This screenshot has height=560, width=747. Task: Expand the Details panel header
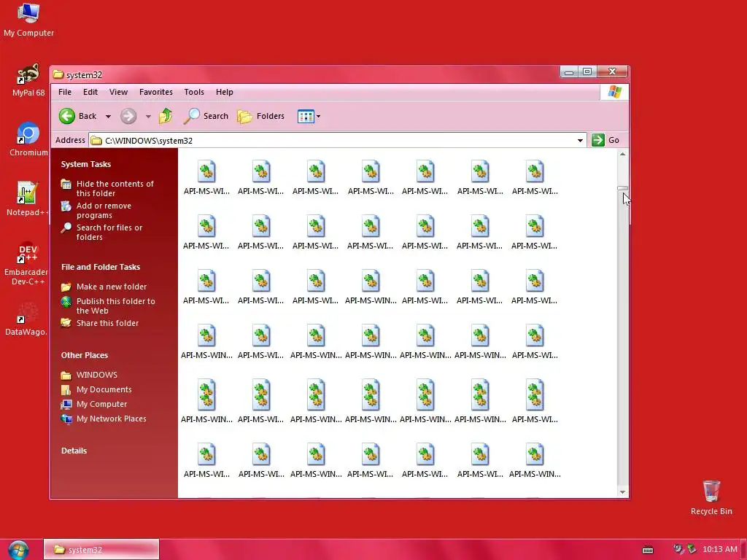pos(74,451)
